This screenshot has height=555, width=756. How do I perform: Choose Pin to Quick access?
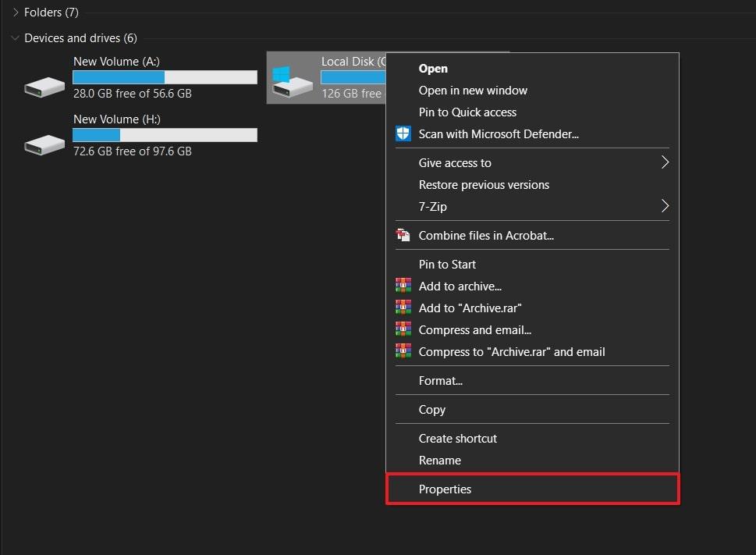pos(467,112)
